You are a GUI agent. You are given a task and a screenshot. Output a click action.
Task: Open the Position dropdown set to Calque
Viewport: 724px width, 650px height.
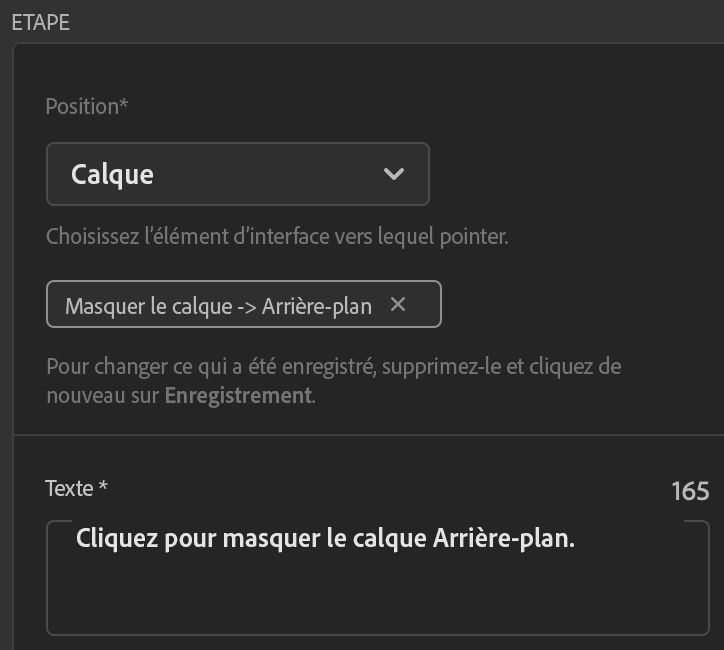pyautogui.click(x=237, y=174)
